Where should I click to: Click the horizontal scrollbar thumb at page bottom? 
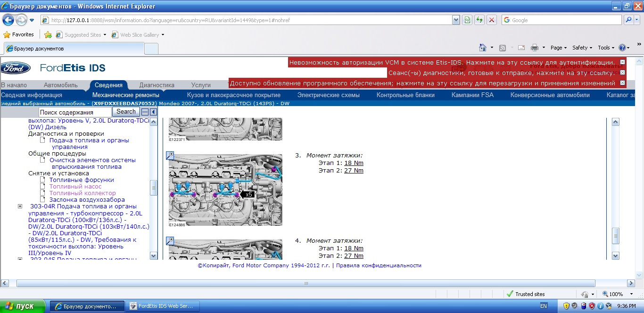click(x=306, y=283)
